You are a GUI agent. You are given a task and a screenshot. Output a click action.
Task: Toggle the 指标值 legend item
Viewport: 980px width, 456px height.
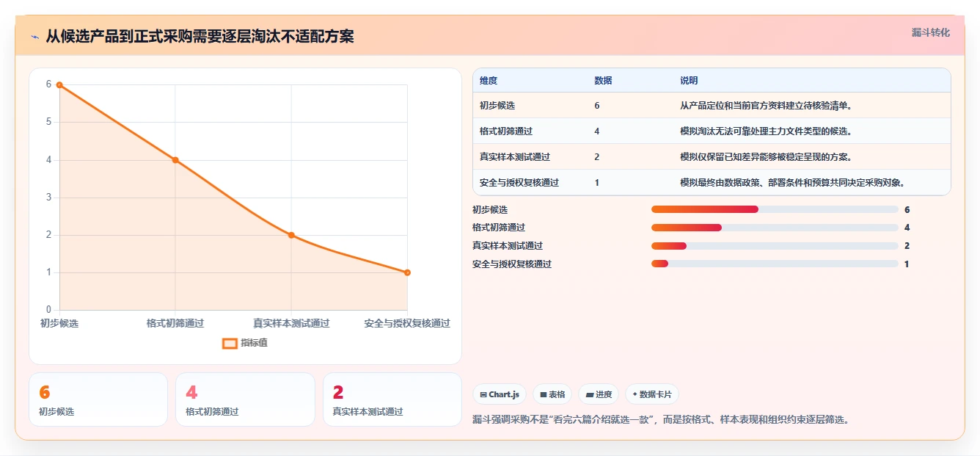coord(245,343)
